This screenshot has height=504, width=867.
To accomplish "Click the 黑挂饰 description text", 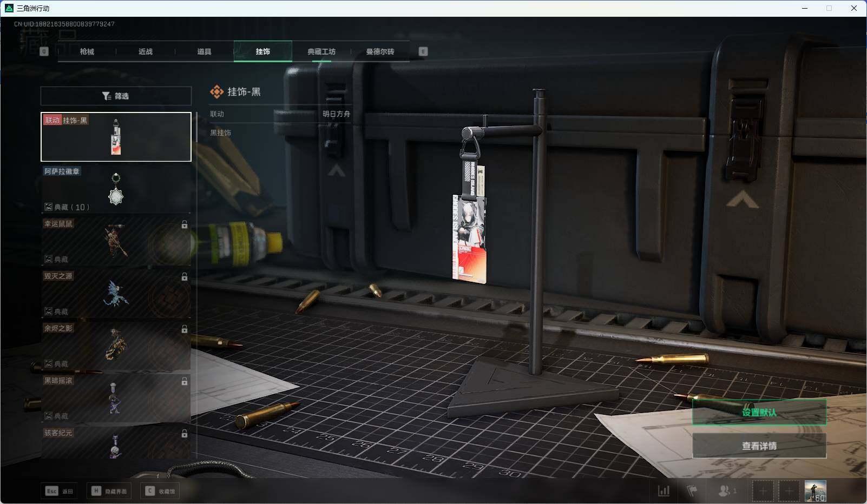I will coord(220,133).
